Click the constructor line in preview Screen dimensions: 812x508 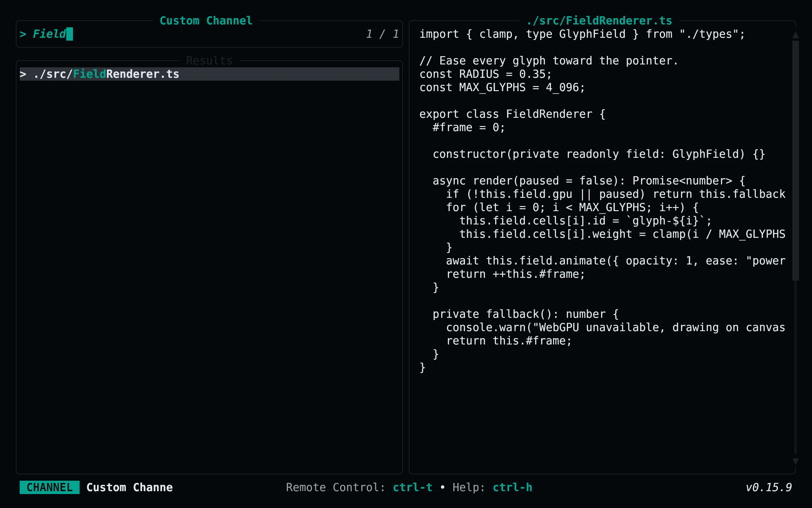click(x=599, y=154)
